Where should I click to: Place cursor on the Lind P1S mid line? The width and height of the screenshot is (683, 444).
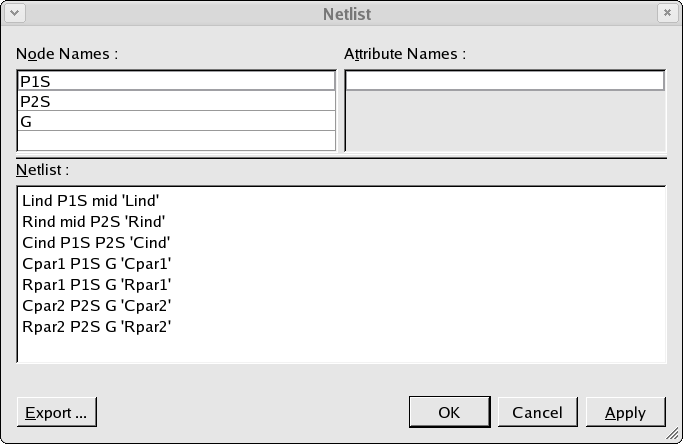click(x=91, y=201)
